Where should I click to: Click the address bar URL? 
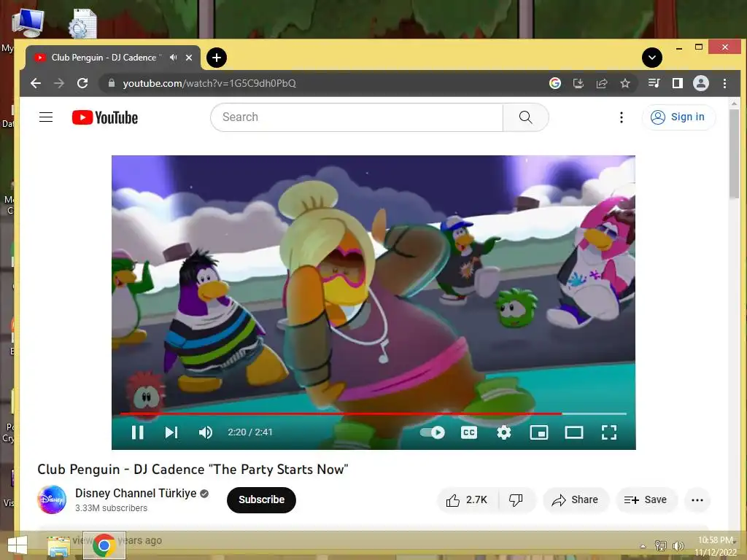point(209,83)
